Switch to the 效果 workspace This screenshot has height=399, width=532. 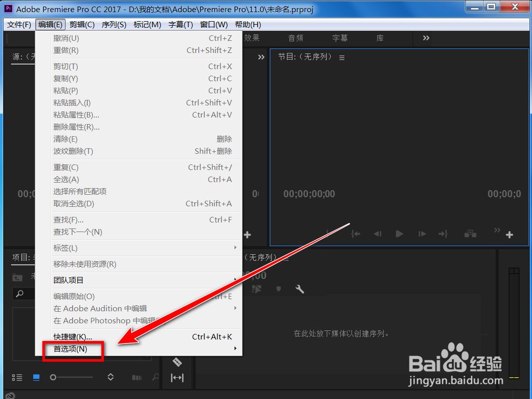tap(252, 38)
